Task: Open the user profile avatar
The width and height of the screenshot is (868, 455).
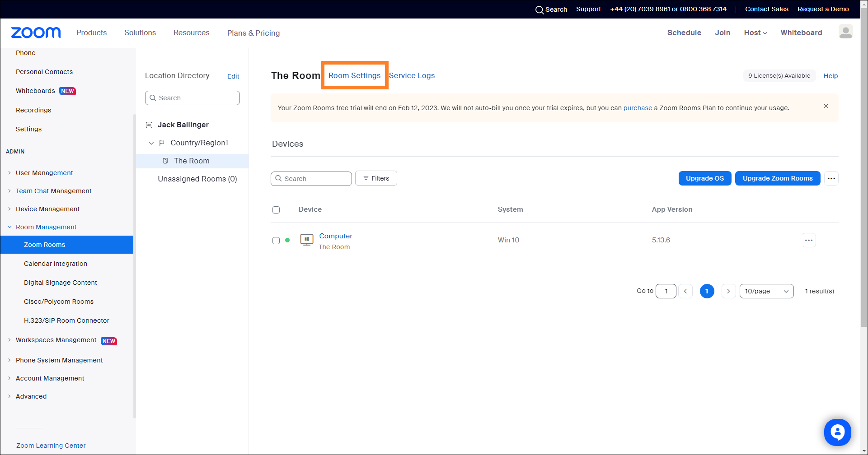Action: tap(845, 32)
